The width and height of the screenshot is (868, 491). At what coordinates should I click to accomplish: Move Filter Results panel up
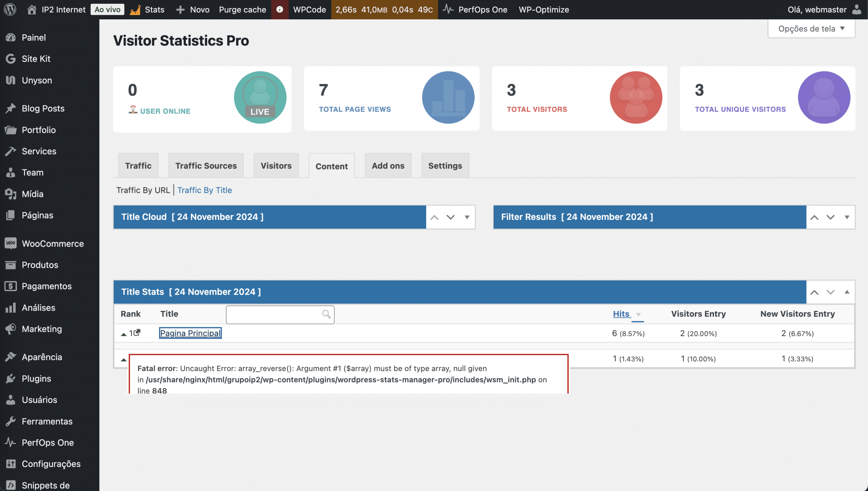coord(814,218)
